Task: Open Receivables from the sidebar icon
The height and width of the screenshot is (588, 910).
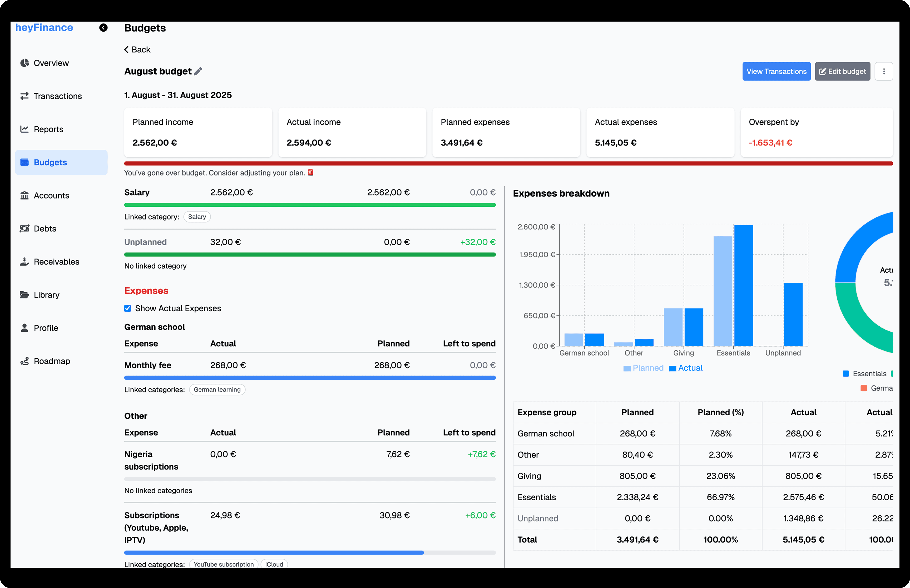Action: click(x=24, y=262)
